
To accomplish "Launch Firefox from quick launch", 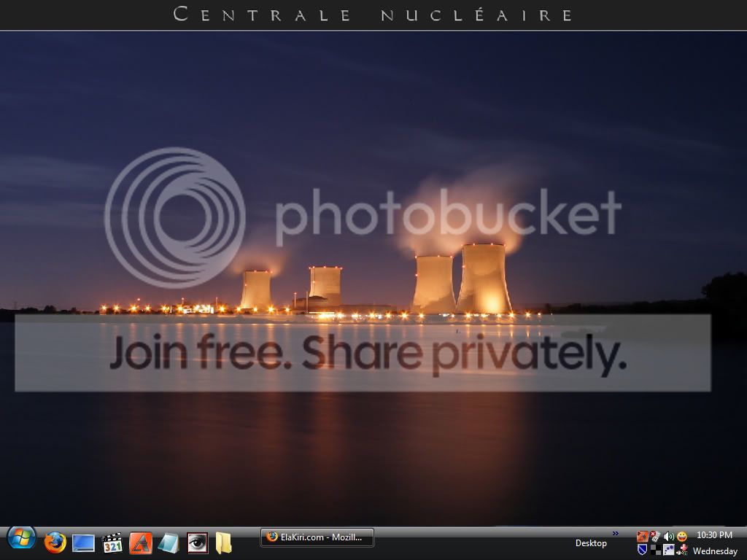I will coord(55,542).
